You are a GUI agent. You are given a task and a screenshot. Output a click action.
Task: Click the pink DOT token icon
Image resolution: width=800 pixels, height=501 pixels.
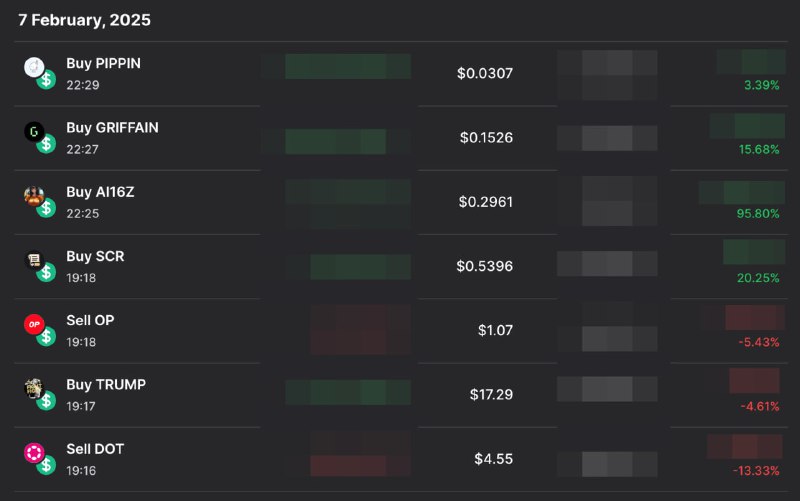pyautogui.click(x=34, y=453)
